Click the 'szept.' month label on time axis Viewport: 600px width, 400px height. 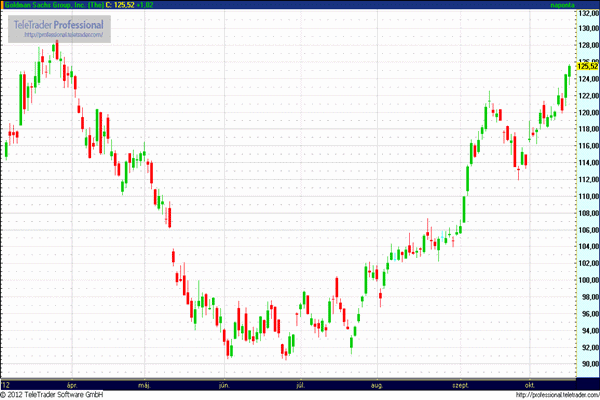coord(460,385)
